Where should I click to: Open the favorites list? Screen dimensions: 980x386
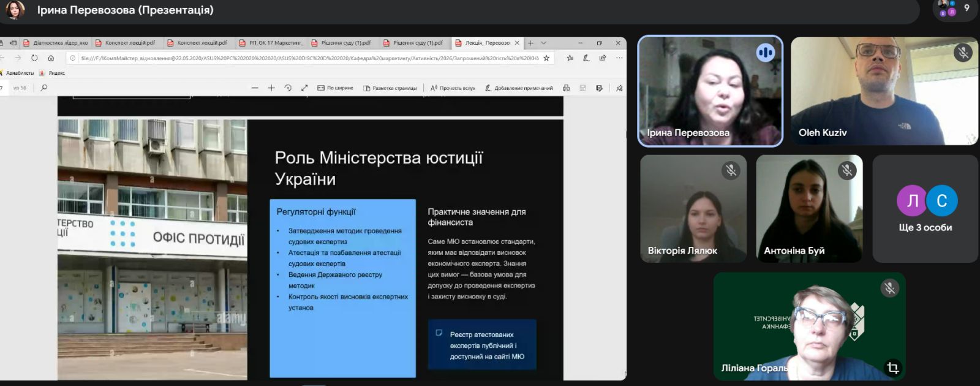570,58
